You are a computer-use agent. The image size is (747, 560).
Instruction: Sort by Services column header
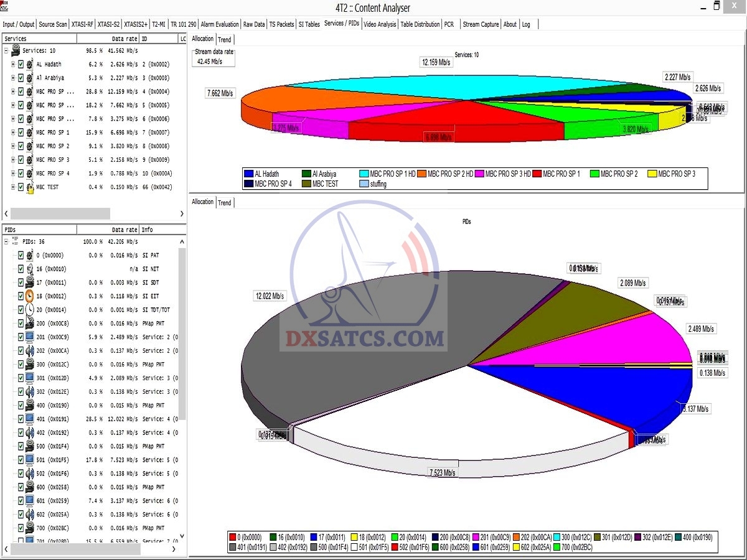pyautogui.click(x=39, y=39)
